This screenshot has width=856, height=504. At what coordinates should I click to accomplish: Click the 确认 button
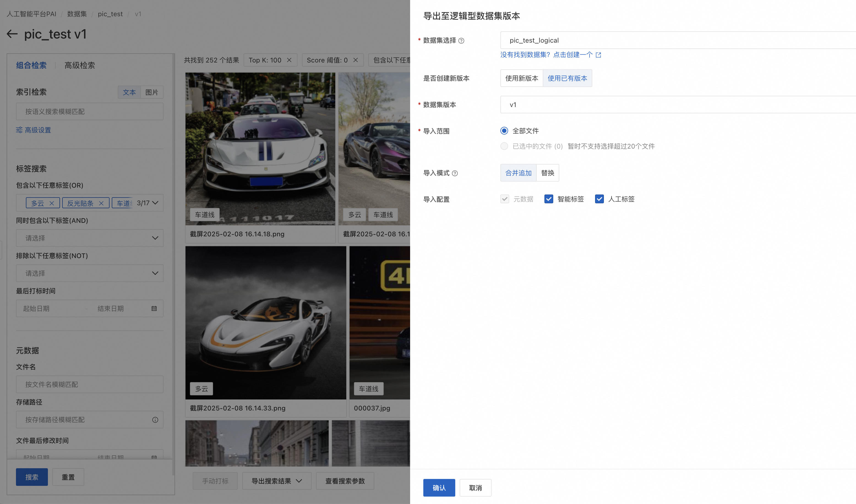point(439,488)
